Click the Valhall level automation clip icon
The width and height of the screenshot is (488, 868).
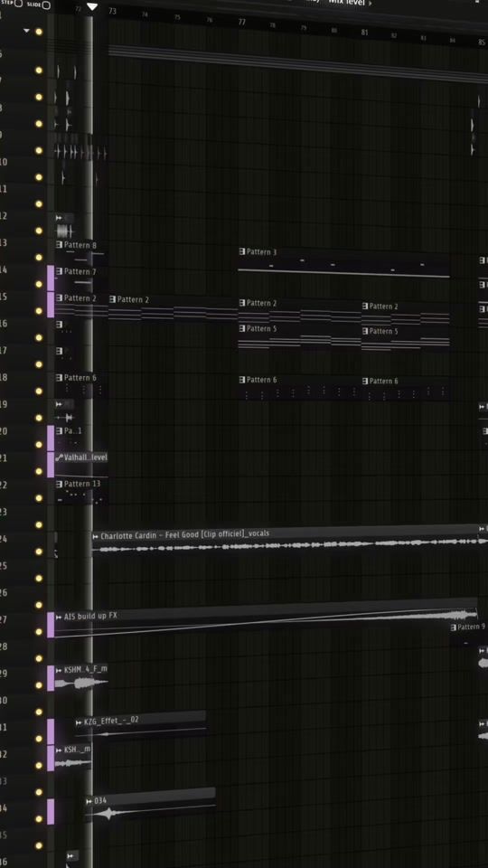coord(60,458)
